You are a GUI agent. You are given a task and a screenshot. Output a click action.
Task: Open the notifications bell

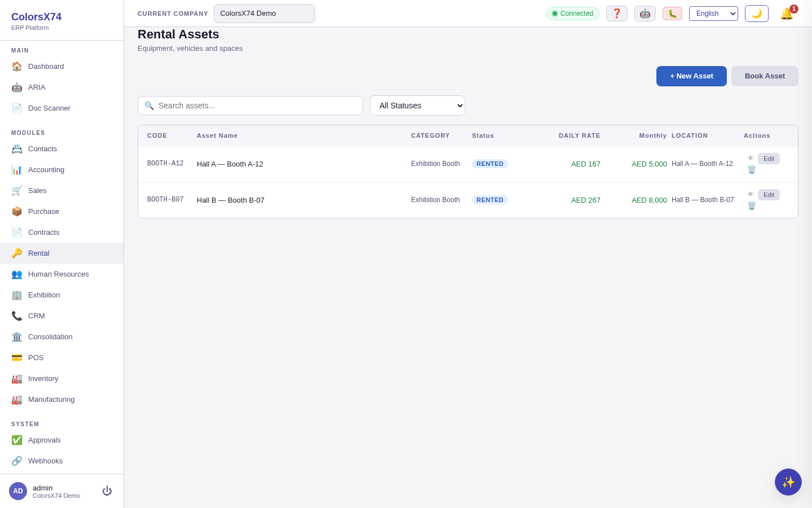click(x=787, y=14)
